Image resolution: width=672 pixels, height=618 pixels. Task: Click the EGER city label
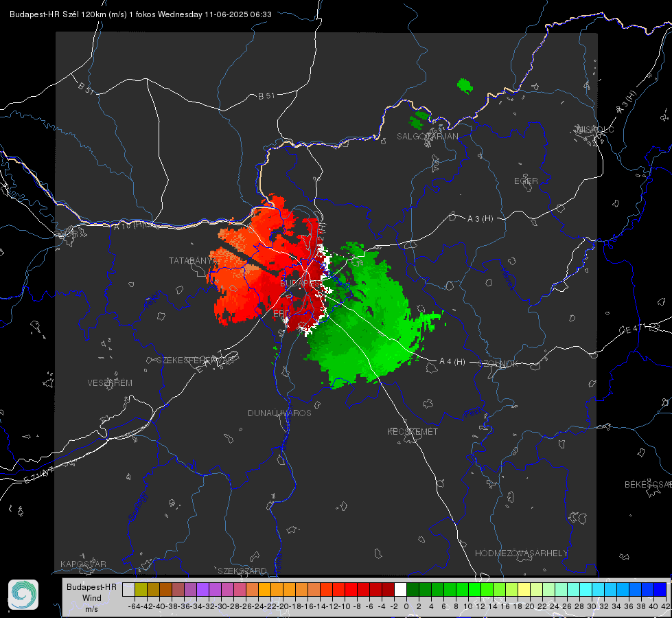click(526, 181)
